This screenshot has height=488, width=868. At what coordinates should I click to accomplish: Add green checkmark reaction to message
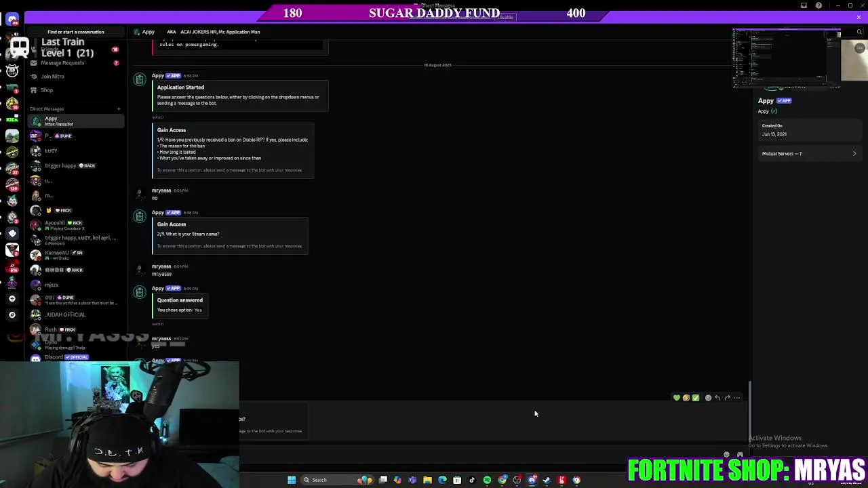[695, 398]
